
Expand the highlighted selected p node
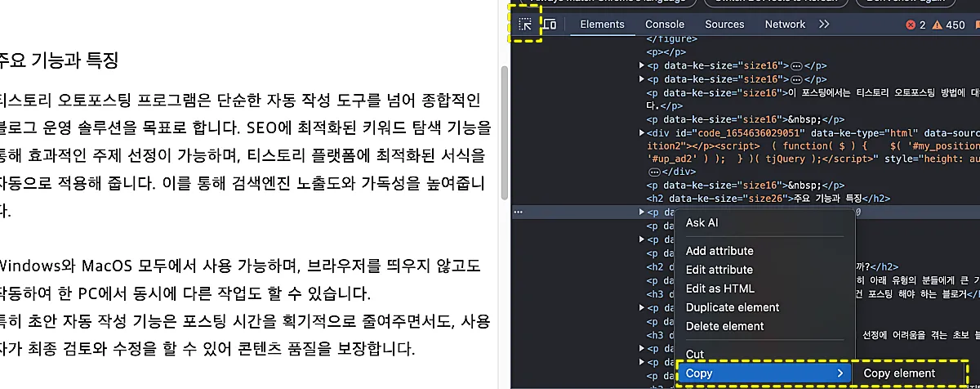point(641,212)
